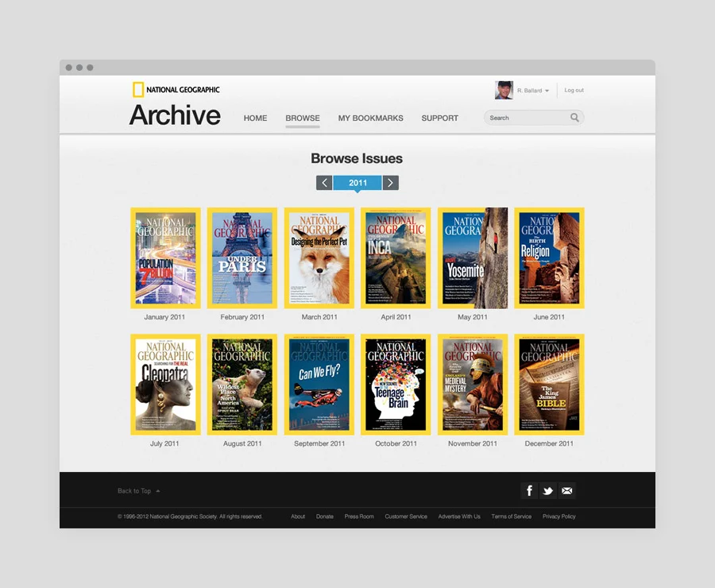Go to the HOME menu item

tap(255, 118)
